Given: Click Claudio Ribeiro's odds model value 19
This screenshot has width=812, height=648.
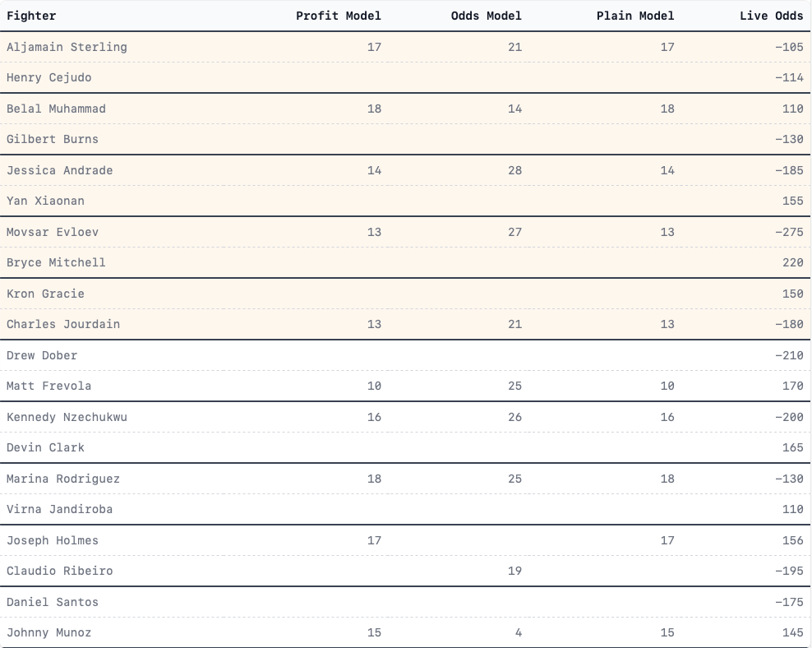Looking at the screenshot, I should point(514,571).
